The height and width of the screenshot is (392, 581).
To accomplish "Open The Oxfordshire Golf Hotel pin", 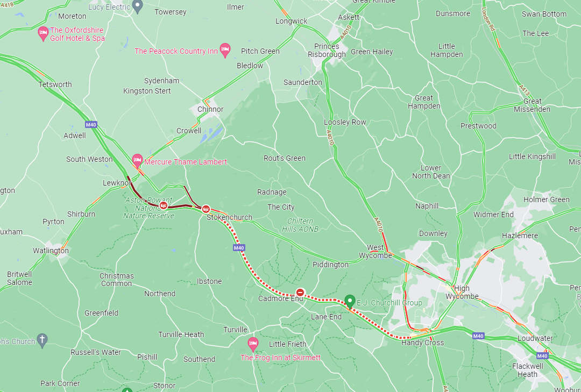I will (x=44, y=34).
